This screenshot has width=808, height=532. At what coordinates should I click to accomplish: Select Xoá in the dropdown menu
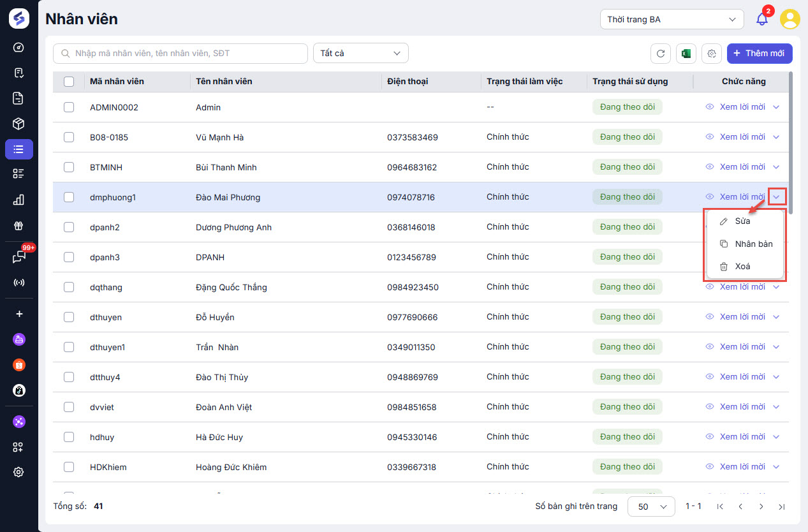coord(742,267)
